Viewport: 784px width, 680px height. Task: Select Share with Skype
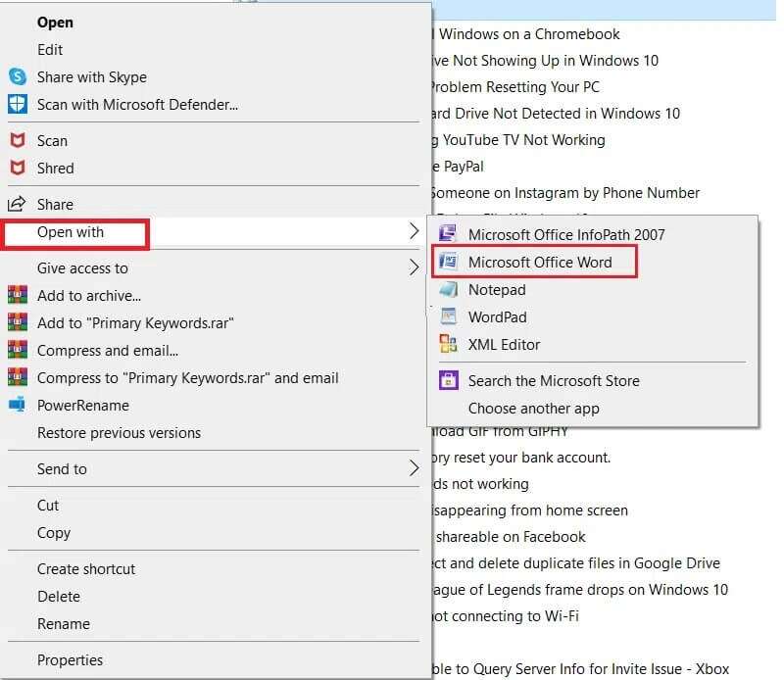tap(214, 76)
